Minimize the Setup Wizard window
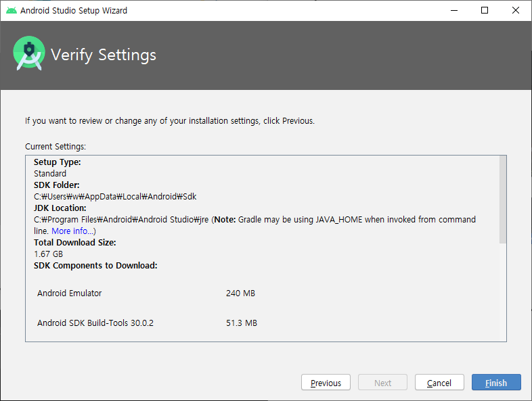This screenshot has height=401, width=532. pos(454,11)
